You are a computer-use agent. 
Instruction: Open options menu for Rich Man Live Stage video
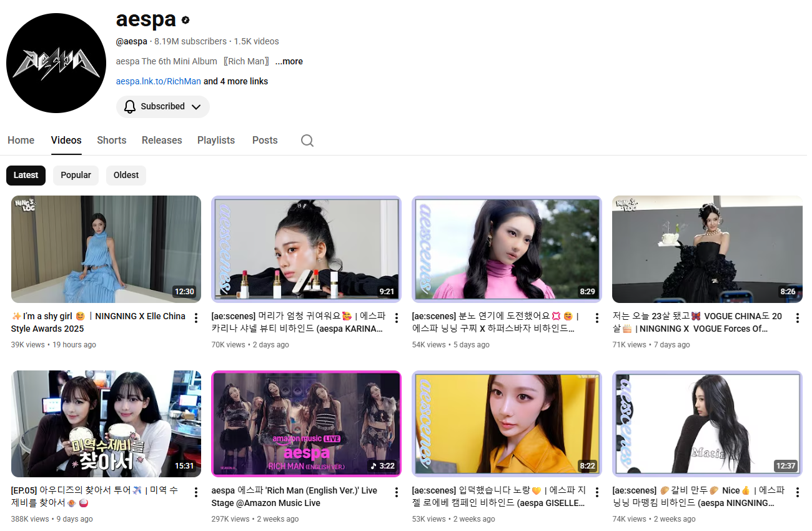[x=397, y=492]
